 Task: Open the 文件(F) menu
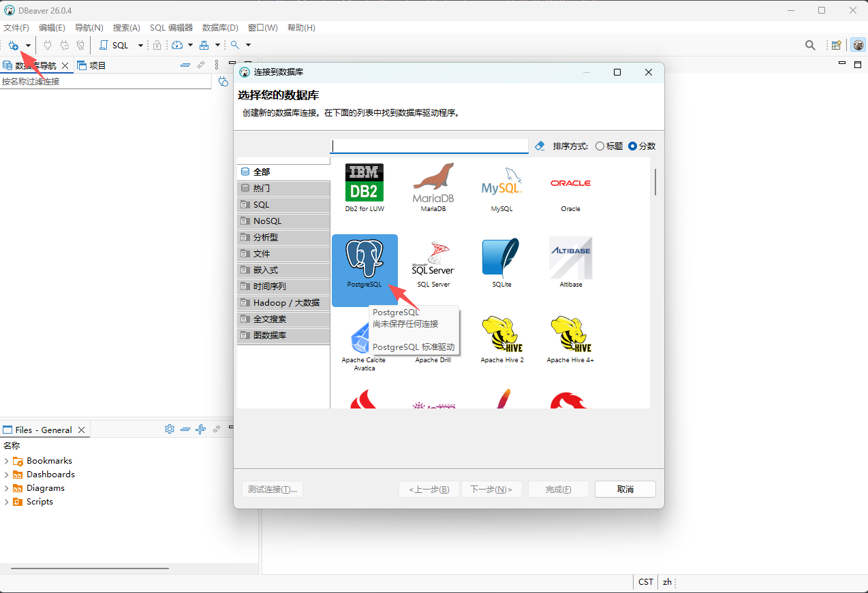[16, 28]
